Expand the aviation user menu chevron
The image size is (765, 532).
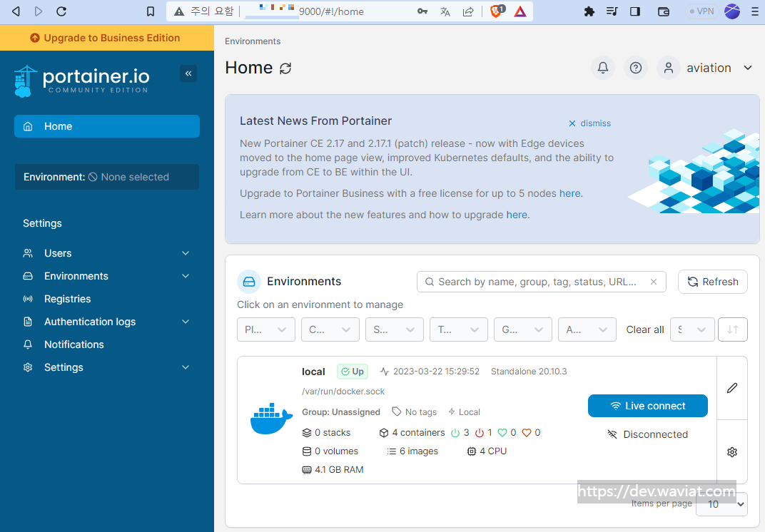748,68
